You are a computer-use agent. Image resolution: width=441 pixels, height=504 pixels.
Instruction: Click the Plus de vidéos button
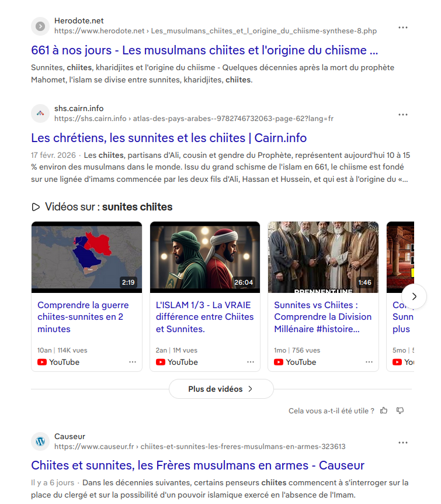point(221,389)
